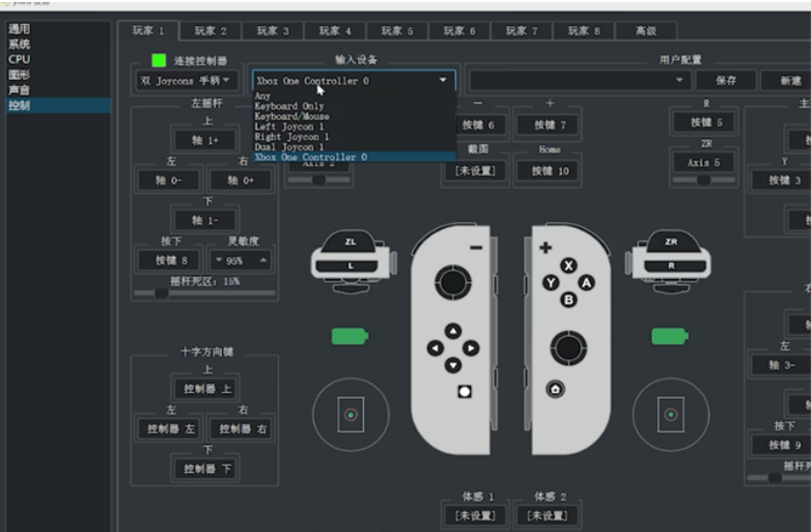Click D-pad down arrow on left Joycon
The image size is (811, 532).
[453, 366]
